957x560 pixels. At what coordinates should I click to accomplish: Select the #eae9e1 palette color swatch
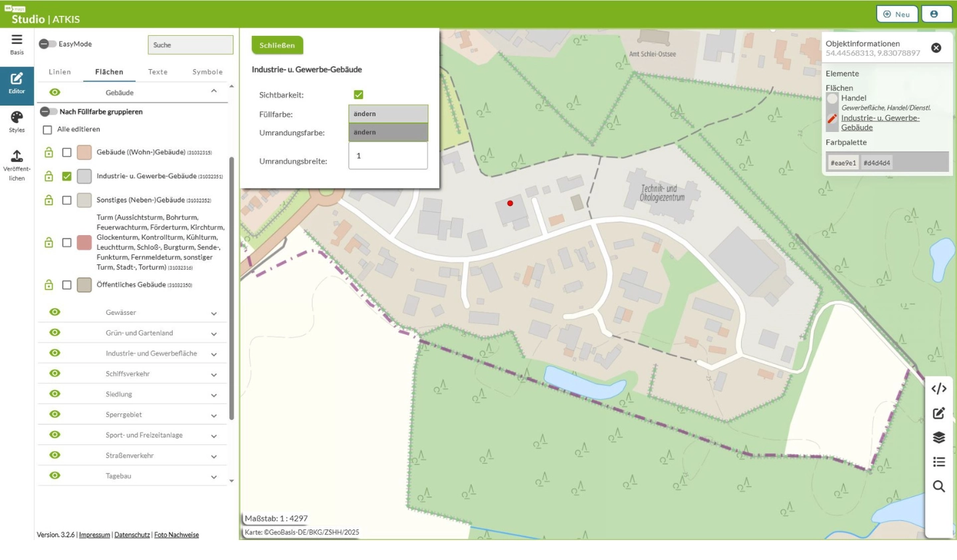pyautogui.click(x=843, y=163)
